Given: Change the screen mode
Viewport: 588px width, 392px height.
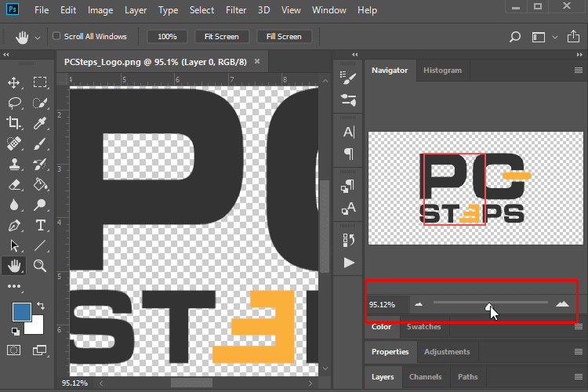Looking at the screenshot, I should [39, 350].
